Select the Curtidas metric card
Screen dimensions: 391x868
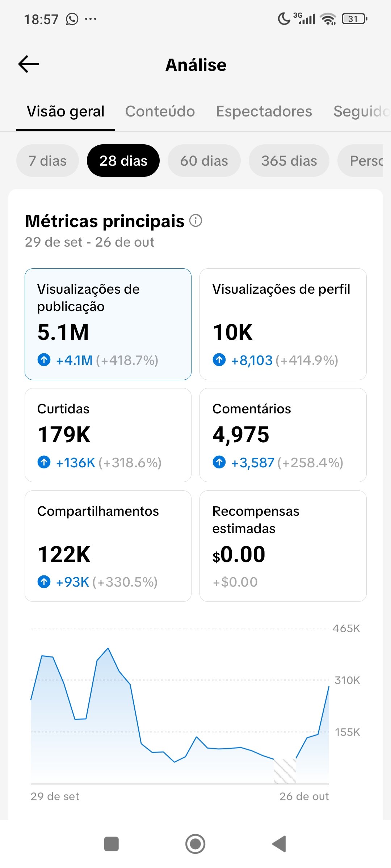[108, 435]
